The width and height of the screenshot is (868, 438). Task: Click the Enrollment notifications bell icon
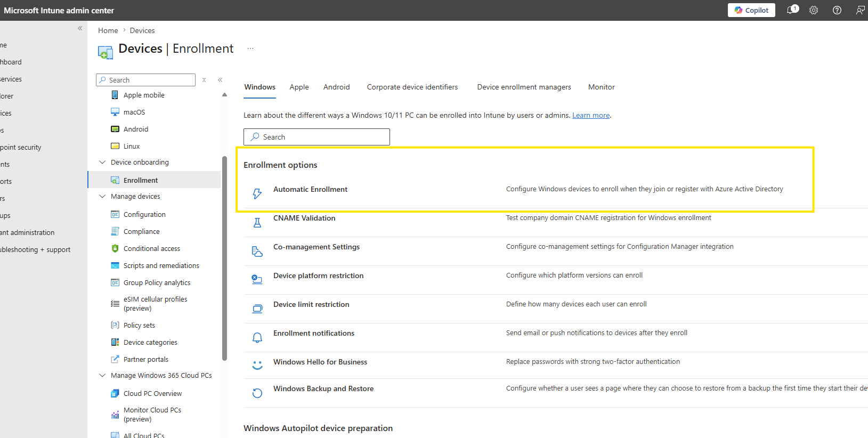point(257,338)
